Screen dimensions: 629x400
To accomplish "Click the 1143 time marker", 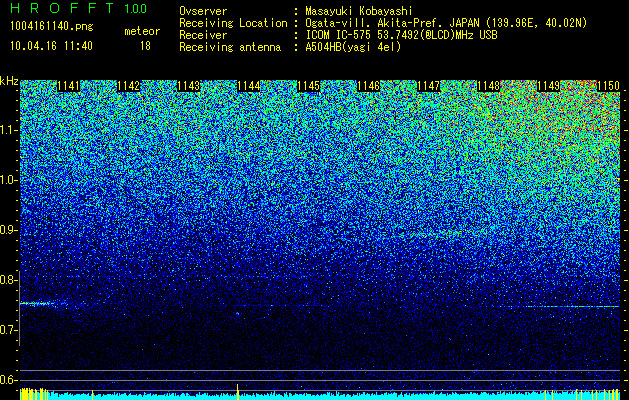I will click(189, 86).
